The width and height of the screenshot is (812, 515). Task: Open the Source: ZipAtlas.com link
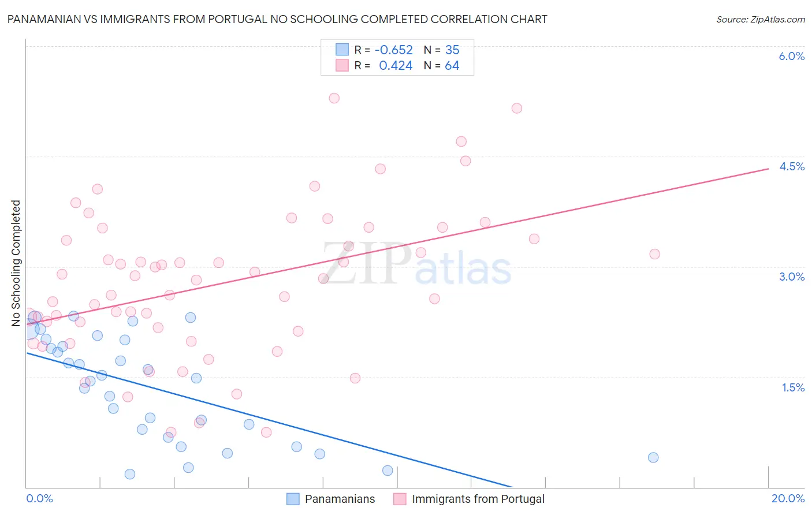click(x=761, y=19)
